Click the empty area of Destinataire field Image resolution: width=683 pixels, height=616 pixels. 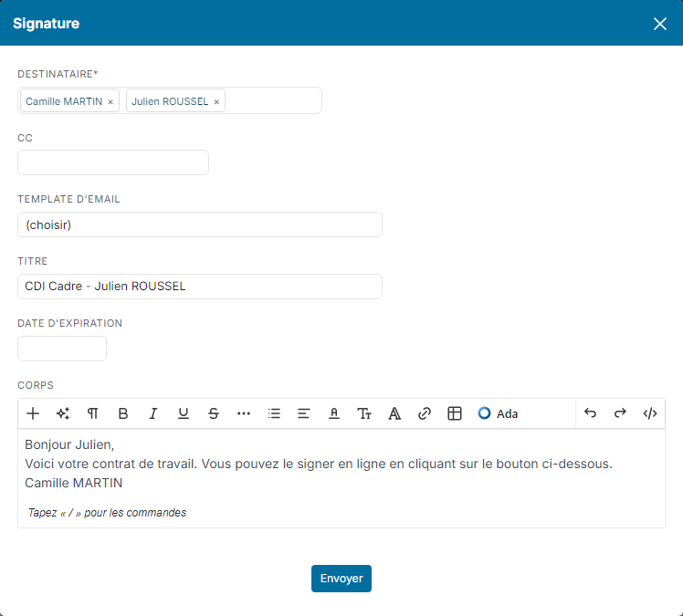click(274, 100)
